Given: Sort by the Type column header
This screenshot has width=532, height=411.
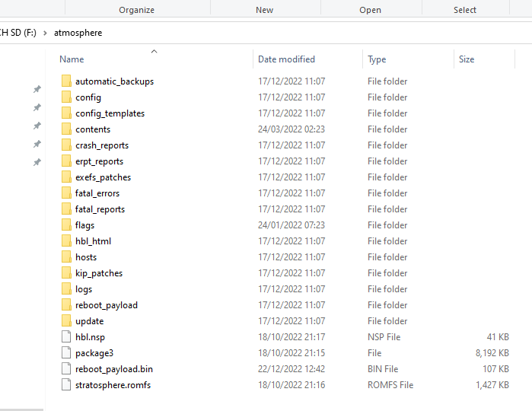Looking at the screenshot, I should 377,59.
